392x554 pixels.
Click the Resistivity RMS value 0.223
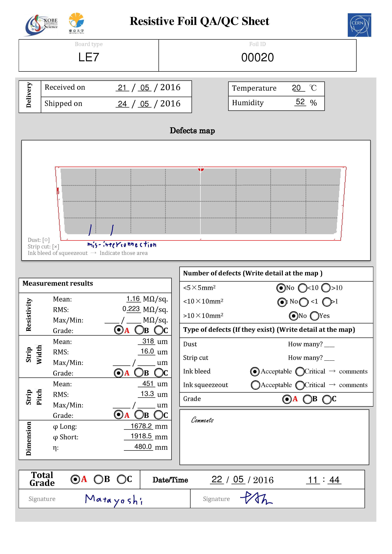point(131,309)
